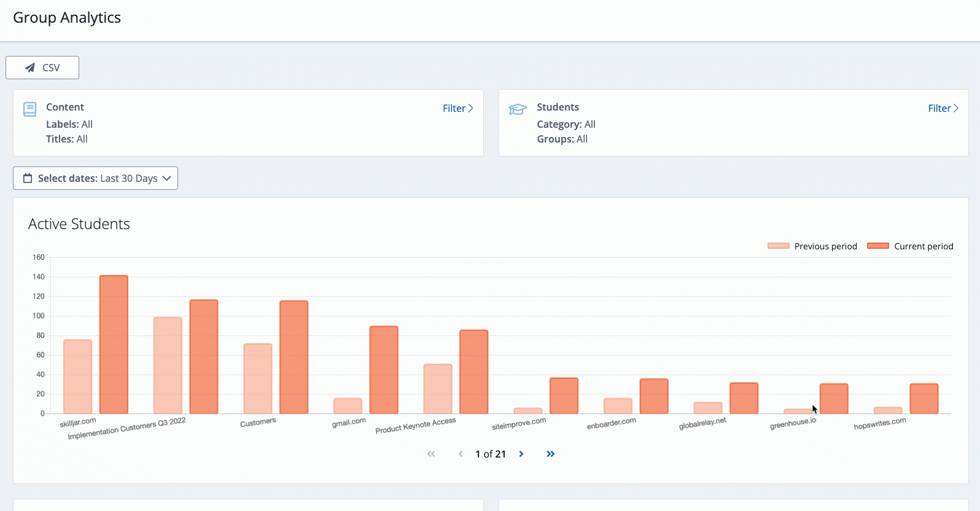The height and width of the screenshot is (511, 980).
Task: Toggle the Current period legend series
Action: click(910, 246)
